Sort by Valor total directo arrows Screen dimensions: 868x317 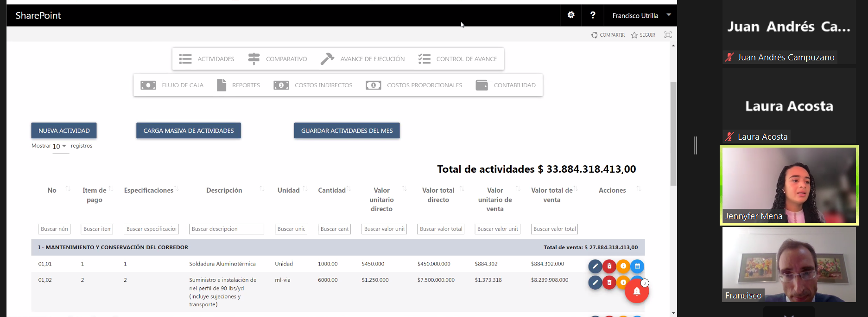tap(462, 188)
